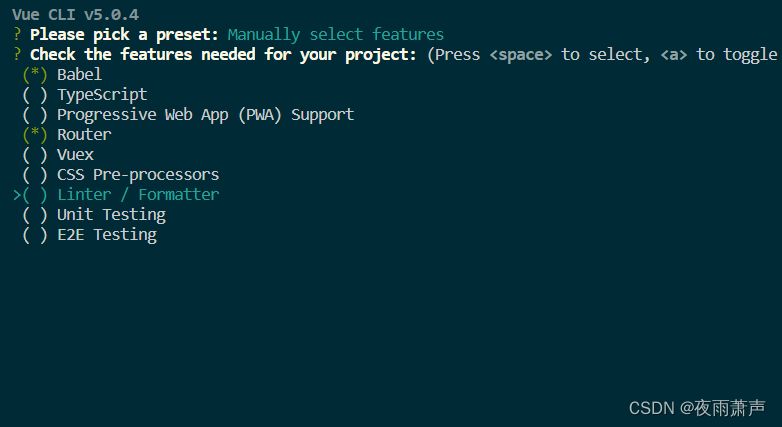Click the highlighted 'Linter / Formatter' label

[x=138, y=194]
